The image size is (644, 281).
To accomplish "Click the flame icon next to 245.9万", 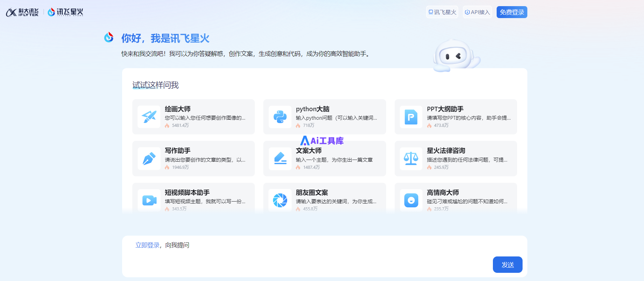I will (x=429, y=167).
